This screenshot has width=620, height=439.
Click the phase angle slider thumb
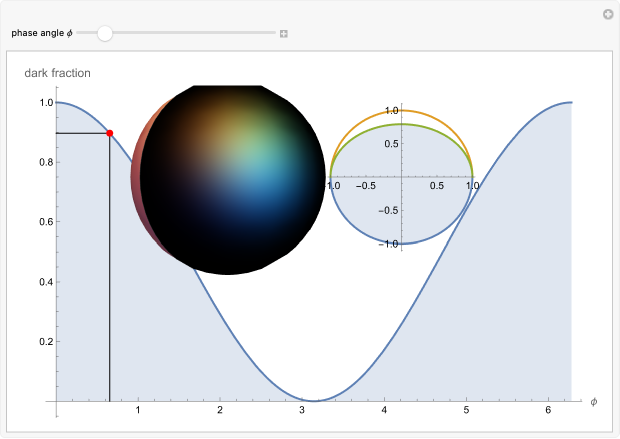(x=104, y=33)
